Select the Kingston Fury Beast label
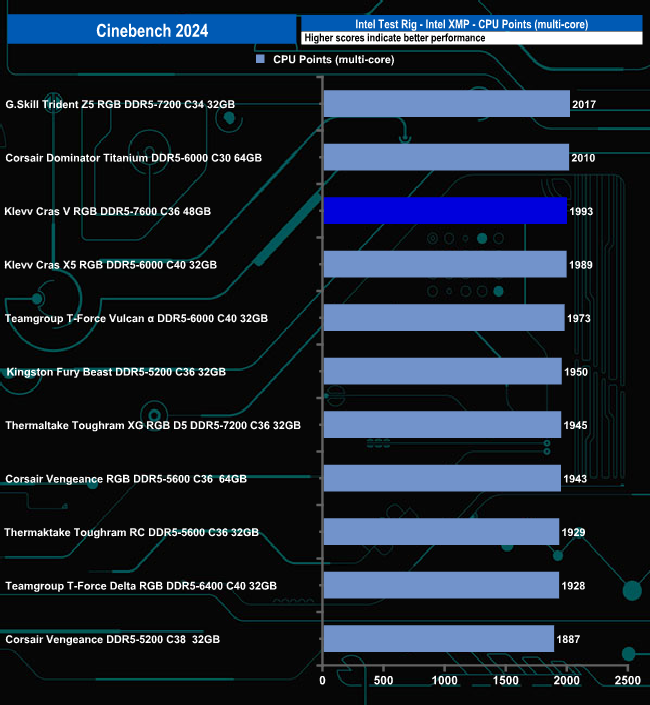The image size is (650, 705). [x=116, y=372]
